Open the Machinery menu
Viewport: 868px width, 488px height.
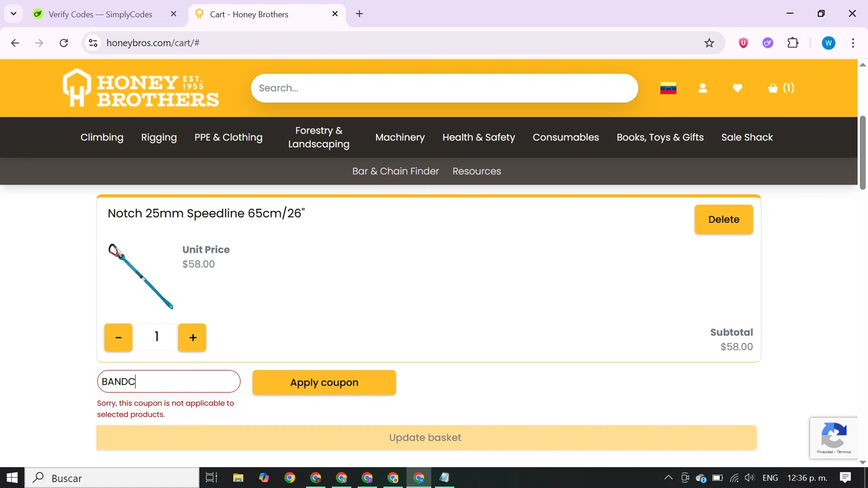click(400, 138)
